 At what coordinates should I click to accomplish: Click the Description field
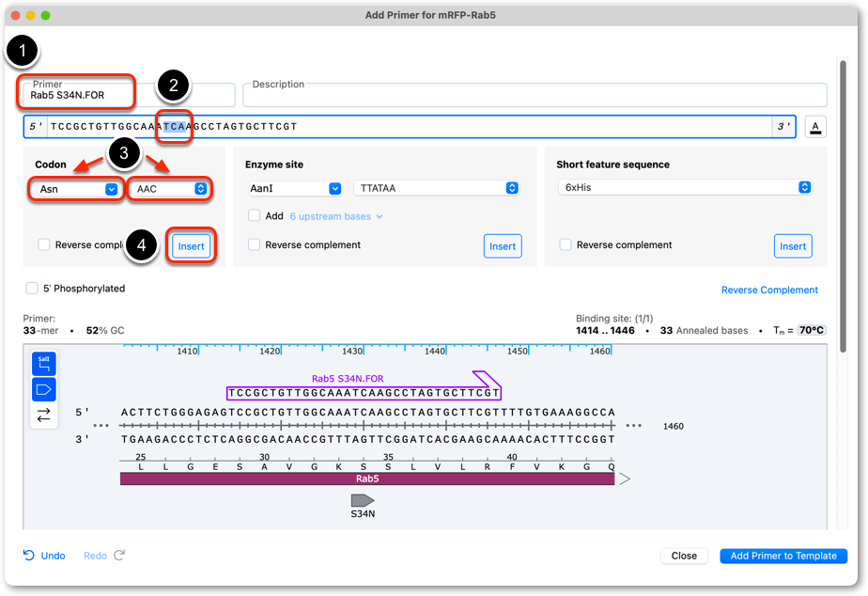[x=535, y=95]
